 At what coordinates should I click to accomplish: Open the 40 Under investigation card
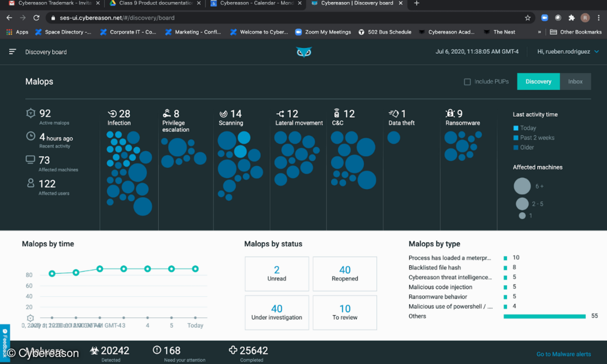(x=277, y=312)
